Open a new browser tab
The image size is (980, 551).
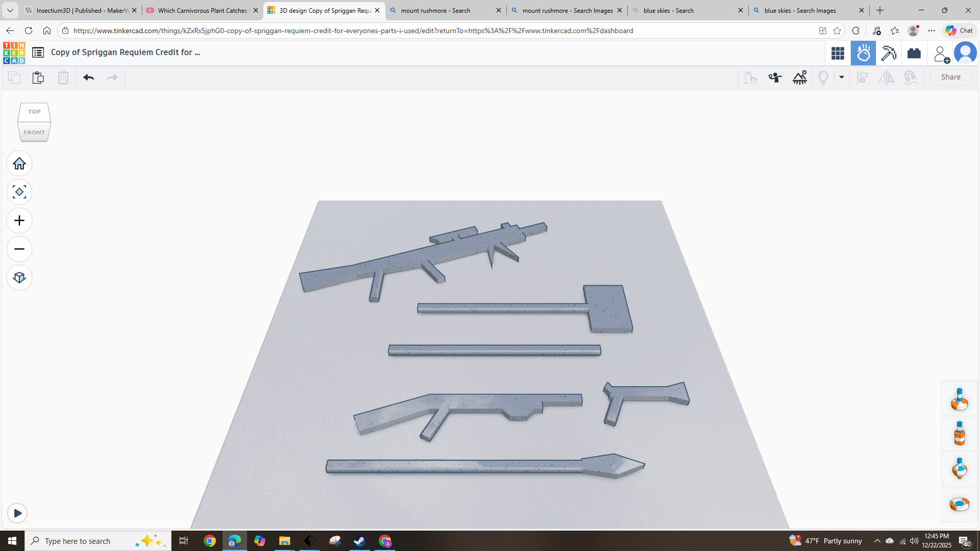pyautogui.click(x=880, y=10)
